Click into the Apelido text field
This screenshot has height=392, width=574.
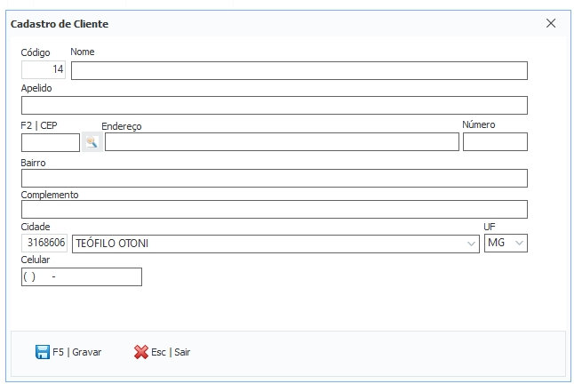click(274, 106)
